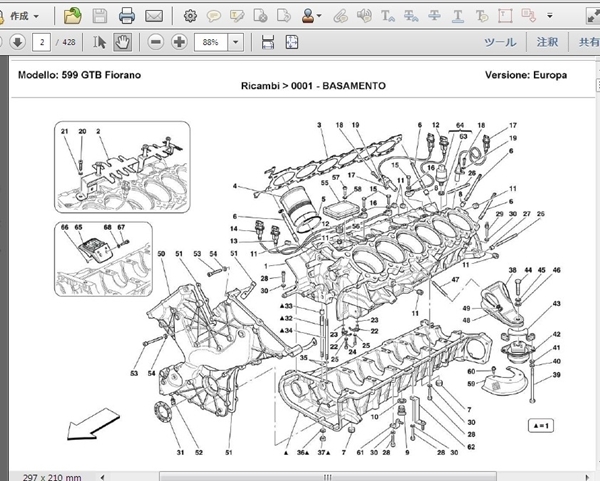Toggle the hand pan tool
Screen dimensions: 600x481
click(x=122, y=42)
